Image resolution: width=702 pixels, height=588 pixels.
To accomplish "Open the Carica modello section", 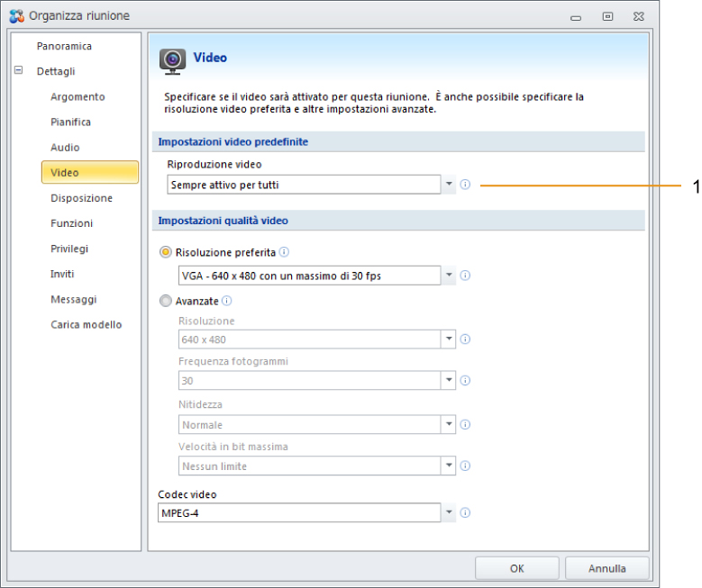I will click(x=86, y=324).
